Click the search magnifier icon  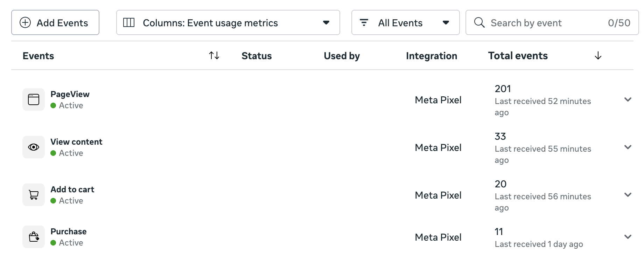point(479,23)
